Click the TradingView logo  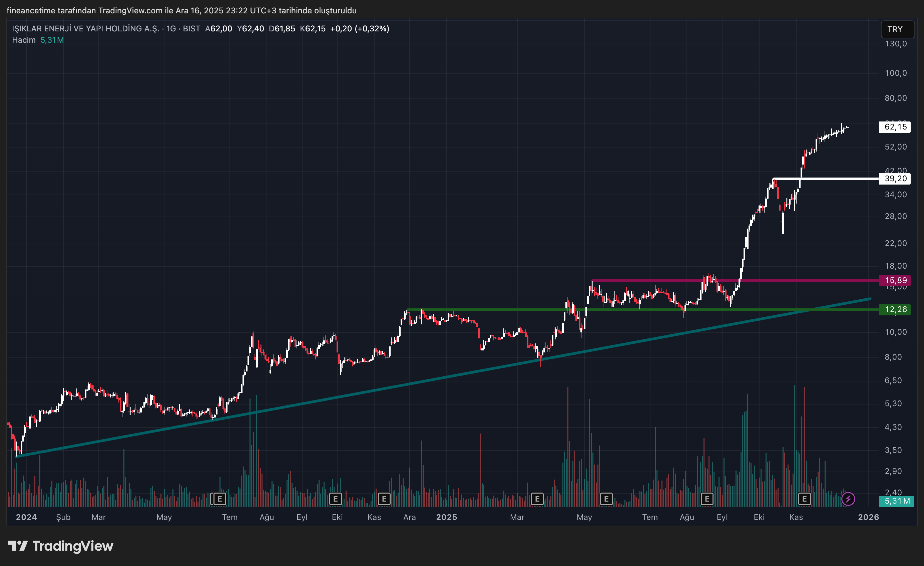pyautogui.click(x=61, y=546)
